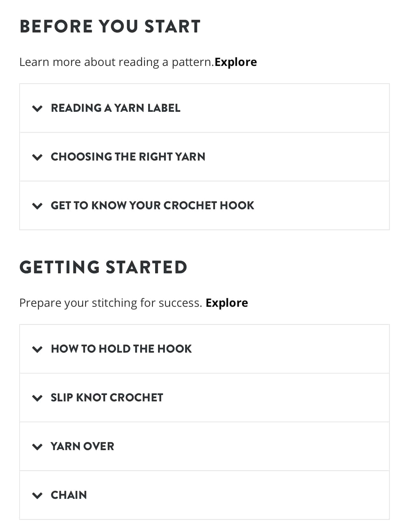Expand Get to Know Your Crochet Hook title

coord(153,206)
